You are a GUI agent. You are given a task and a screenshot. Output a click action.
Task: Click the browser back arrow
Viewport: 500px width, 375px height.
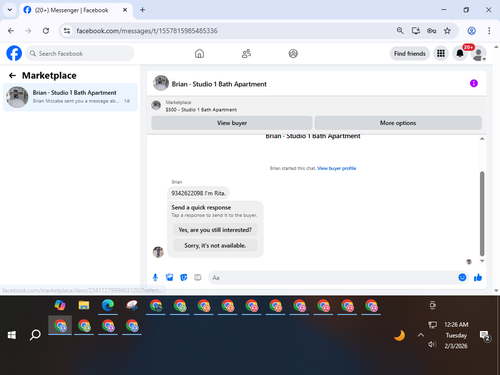(x=11, y=31)
